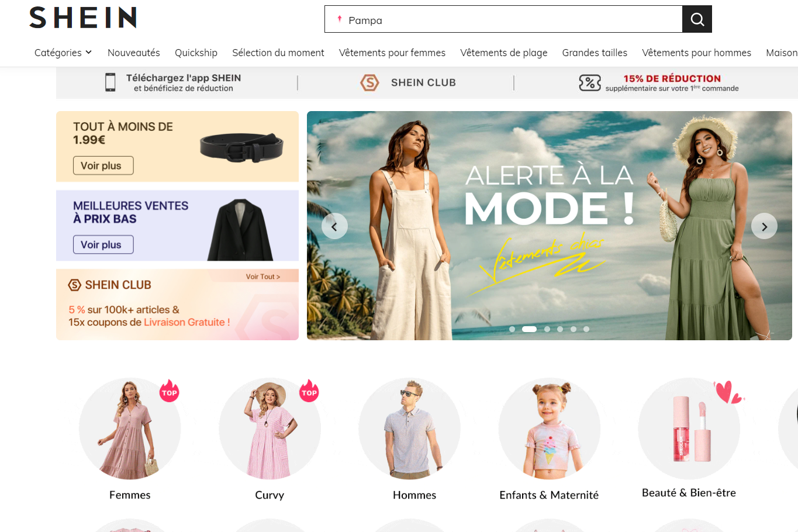Viewport: 798px width, 532px height.
Task: Expand the Catégories dropdown
Action: pos(63,53)
